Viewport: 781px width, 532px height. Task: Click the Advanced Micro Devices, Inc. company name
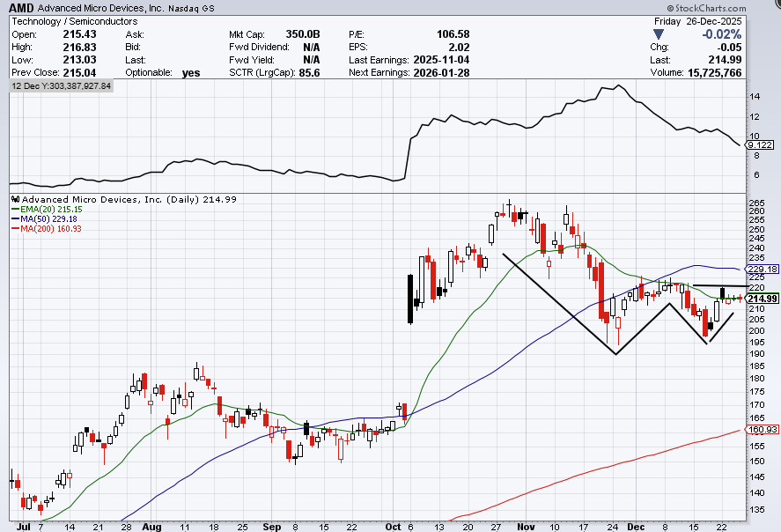click(x=101, y=8)
